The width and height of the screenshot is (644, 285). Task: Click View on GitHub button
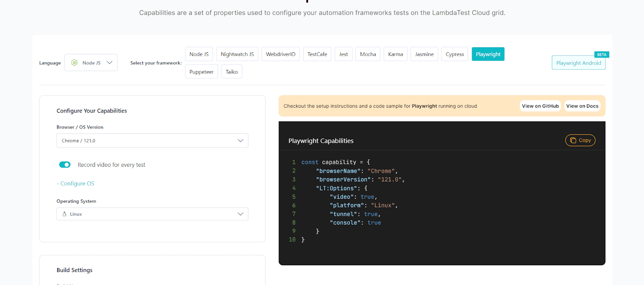pos(540,106)
